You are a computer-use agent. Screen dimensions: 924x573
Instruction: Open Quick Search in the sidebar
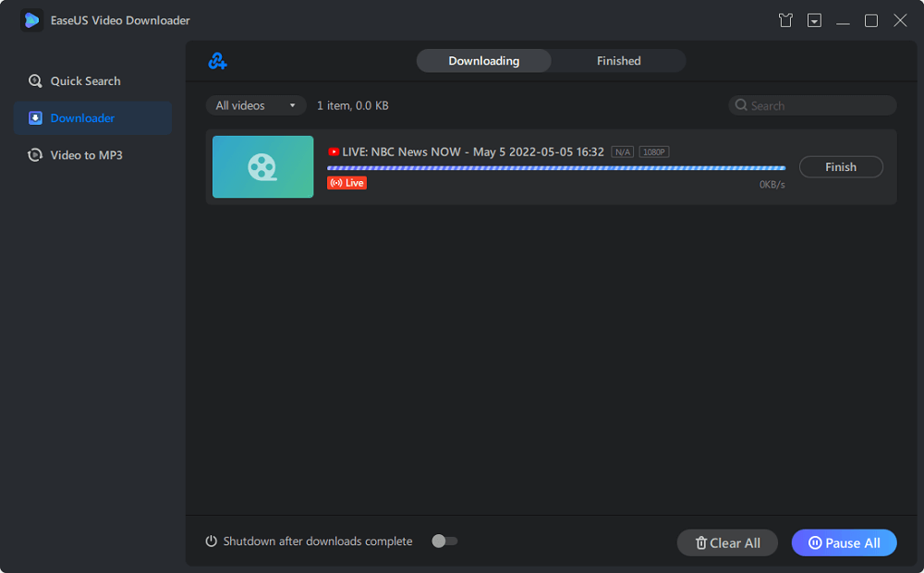(85, 81)
